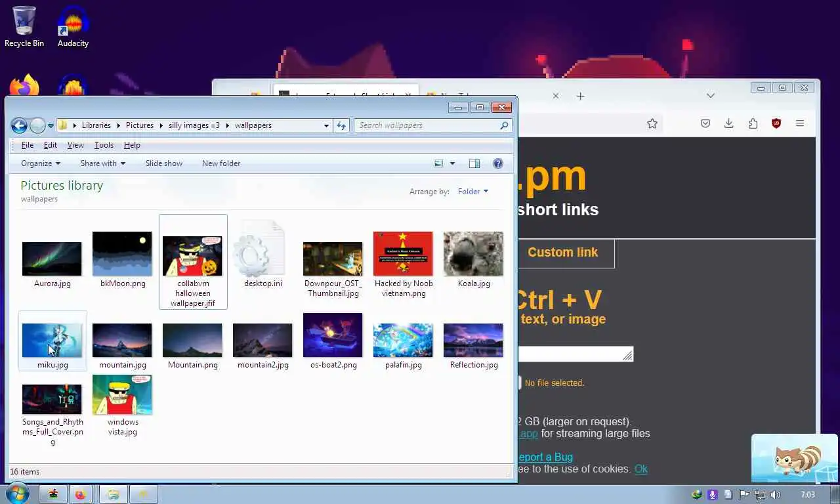Open Firefox List all tabs chevron
This screenshot has width=840, height=504.
711,96
